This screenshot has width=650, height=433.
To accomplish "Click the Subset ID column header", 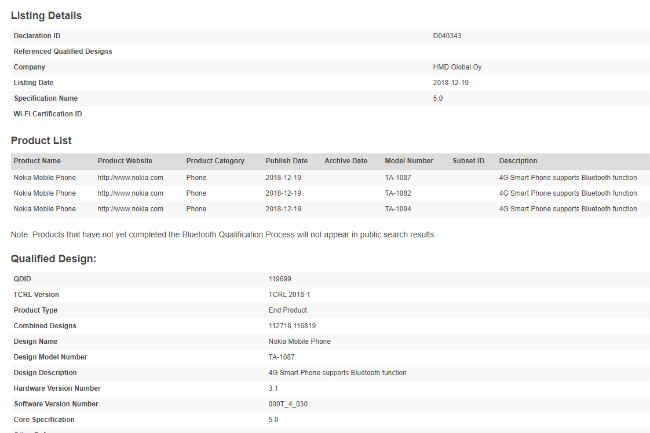I will (468, 161).
